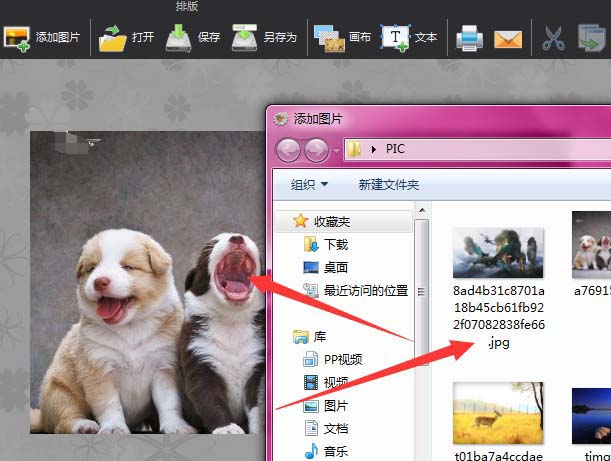The height and width of the screenshot is (461, 611).
Task: Select the puppies thumbnail a7691
Action: point(591,245)
